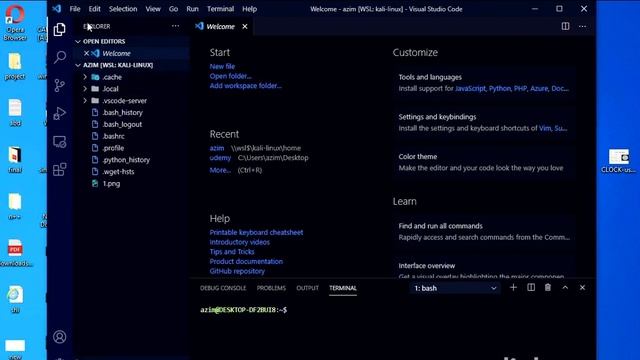Click the Open folder link
Image resolution: width=640 pixels, height=360 pixels.
click(231, 76)
